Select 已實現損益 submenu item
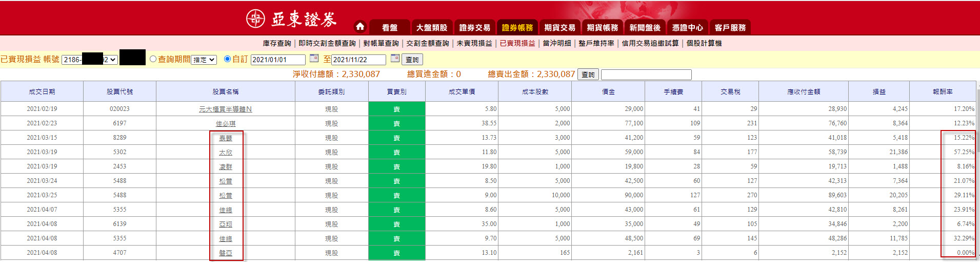The image size is (980, 262). [x=517, y=43]
